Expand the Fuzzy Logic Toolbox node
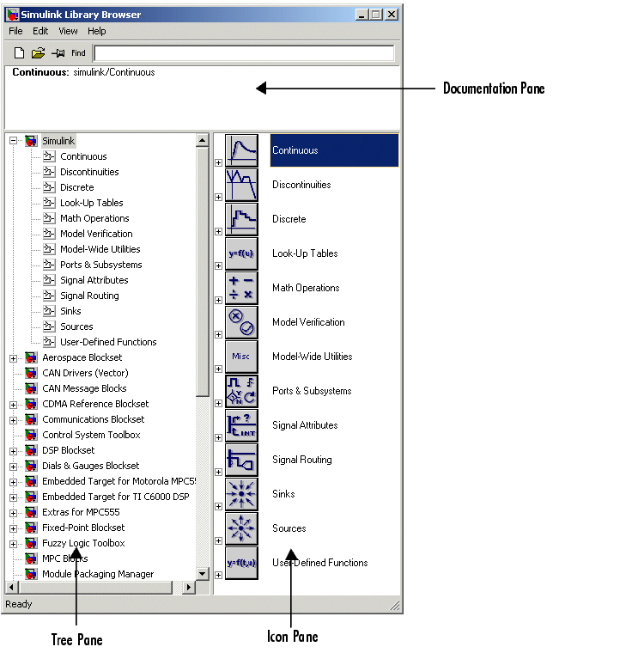 pyautogui.click(x=14, y=544)
